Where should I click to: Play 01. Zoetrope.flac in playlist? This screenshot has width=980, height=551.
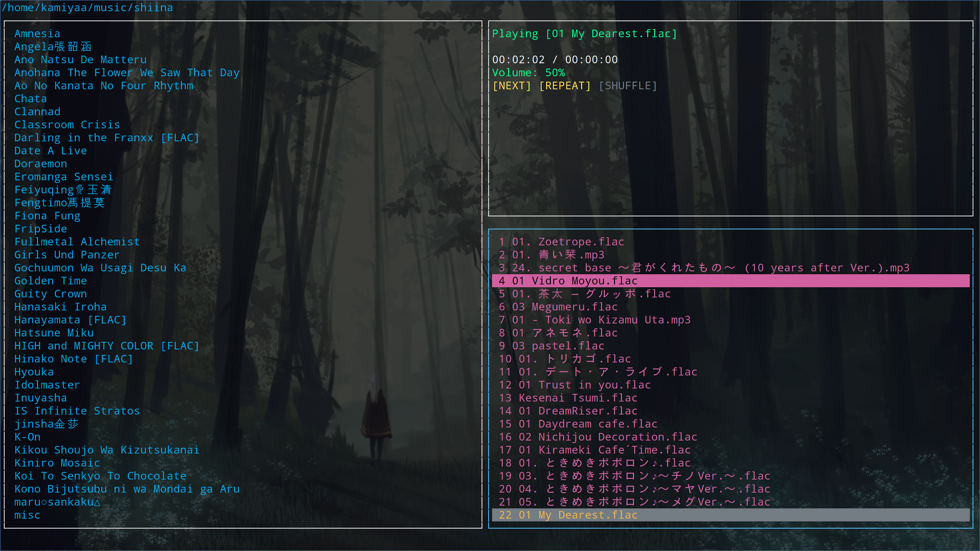(568, 242)
